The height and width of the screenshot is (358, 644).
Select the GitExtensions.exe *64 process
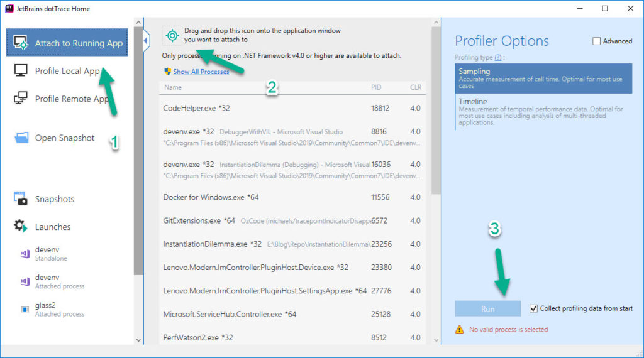click(292, 220)
